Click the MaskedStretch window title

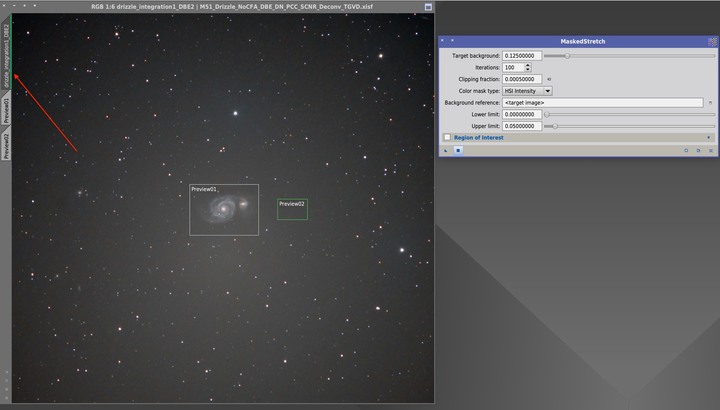click(x=583, y=41)
